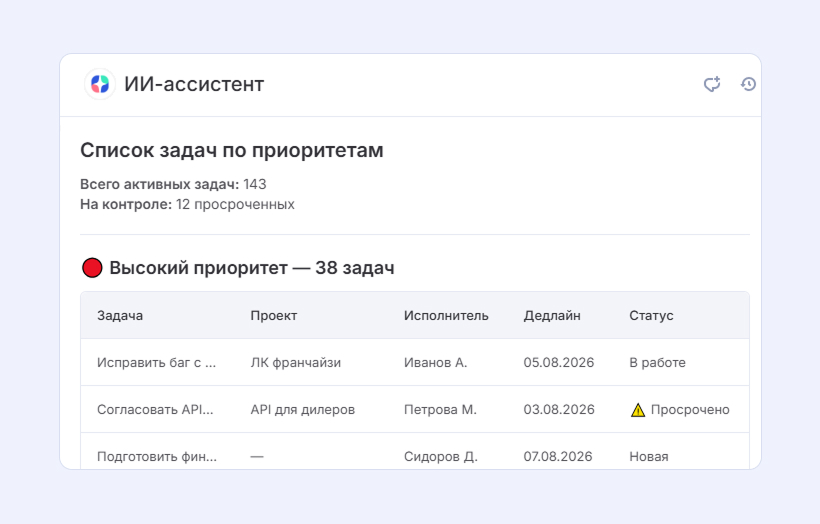The height and width of the screenshot is (524, 820).
Task: Click the red high priority circle icon
Action: pos(92,268)
